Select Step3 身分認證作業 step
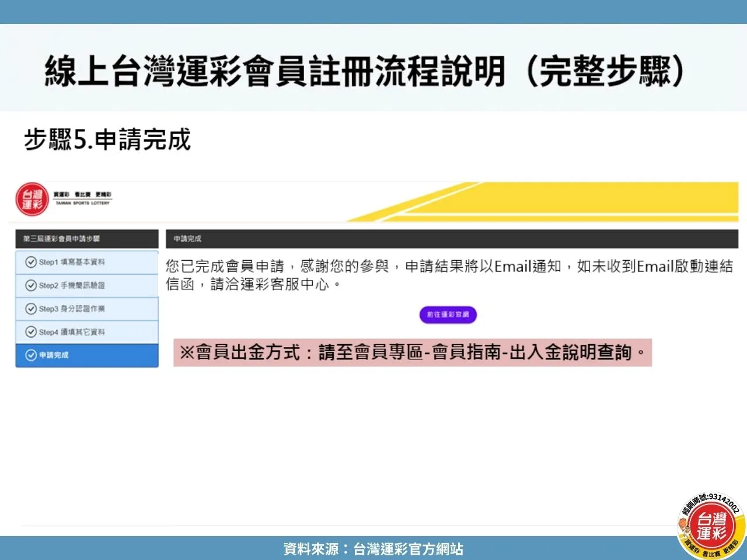 [x=87, y=309]
